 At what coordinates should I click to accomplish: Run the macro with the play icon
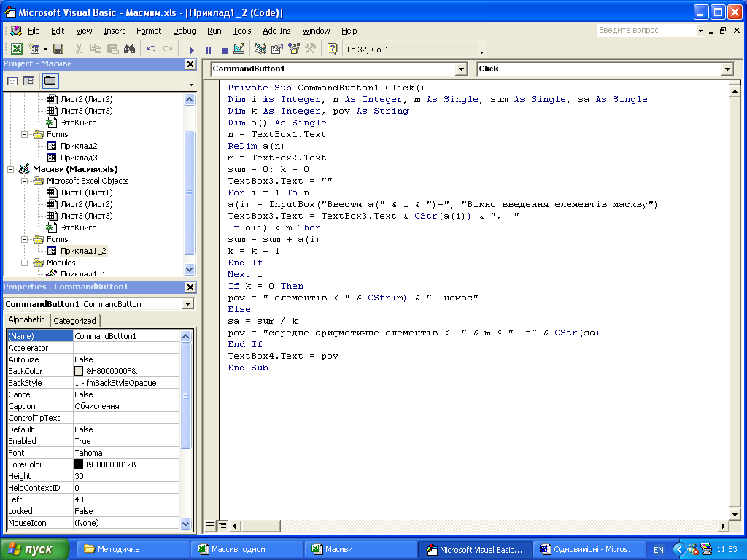(x=192, y=50)
